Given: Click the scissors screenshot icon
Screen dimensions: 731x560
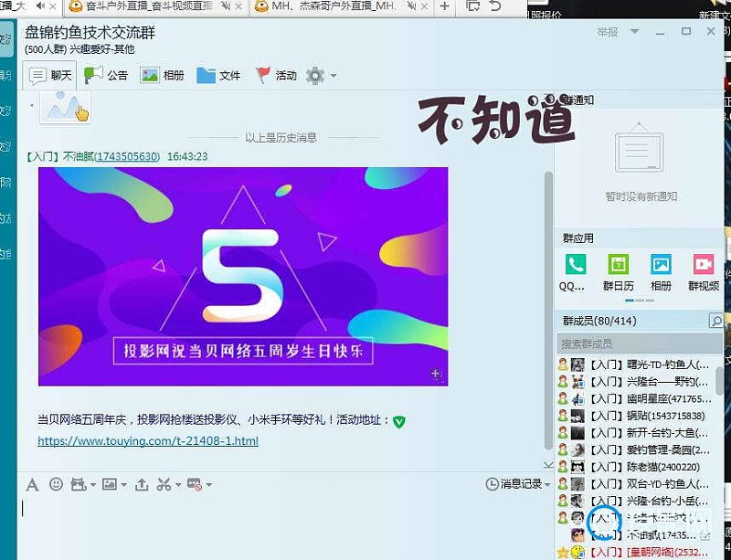Looking at the screenshot, I should tap(164, 484).
